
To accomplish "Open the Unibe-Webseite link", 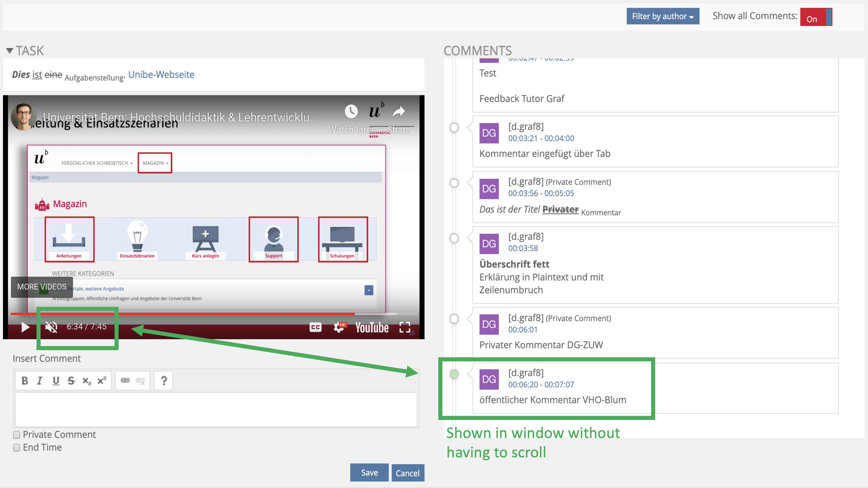I will pos(161,74).
